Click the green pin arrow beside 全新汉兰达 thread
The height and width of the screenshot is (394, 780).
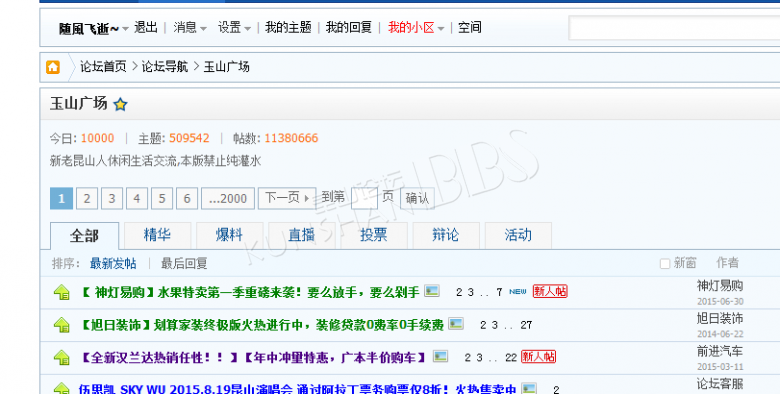click(x=62, y=357)
